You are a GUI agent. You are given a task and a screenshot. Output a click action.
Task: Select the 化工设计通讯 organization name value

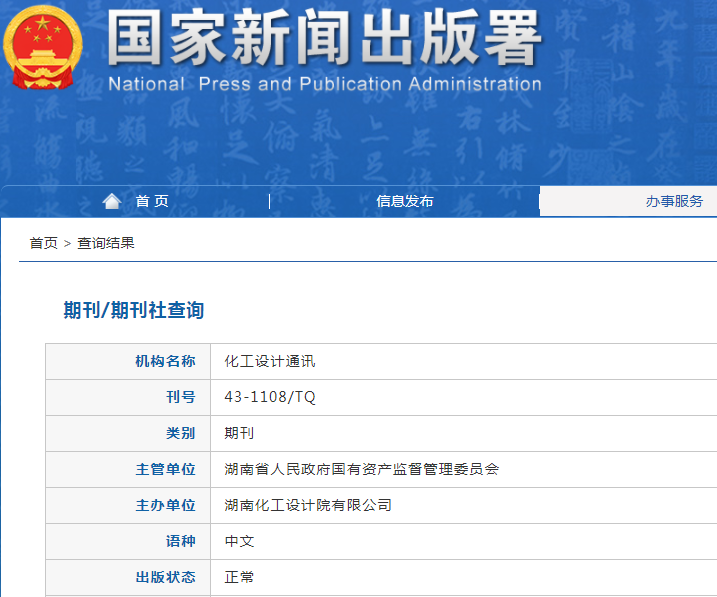[x=270, y=361]
